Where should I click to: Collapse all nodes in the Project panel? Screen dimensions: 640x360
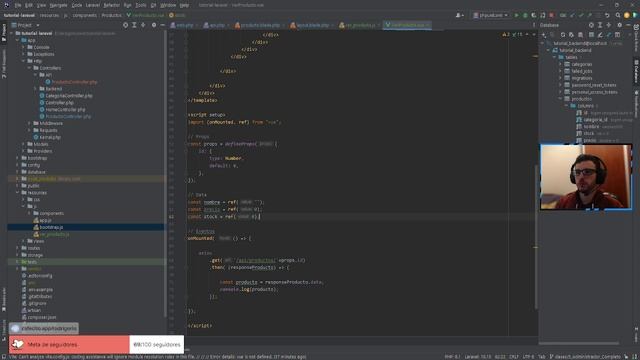coord(143,25)
